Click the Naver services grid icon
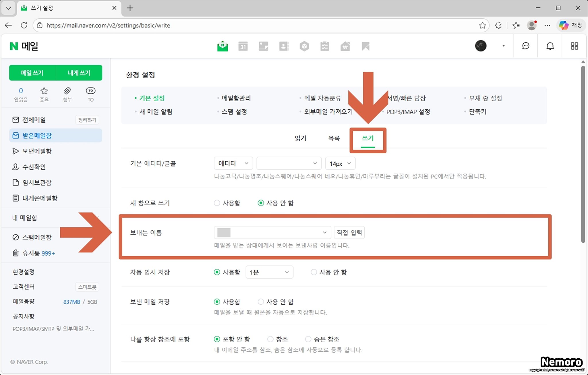Screen dimensions: 588x375 [x=574, y=46]
